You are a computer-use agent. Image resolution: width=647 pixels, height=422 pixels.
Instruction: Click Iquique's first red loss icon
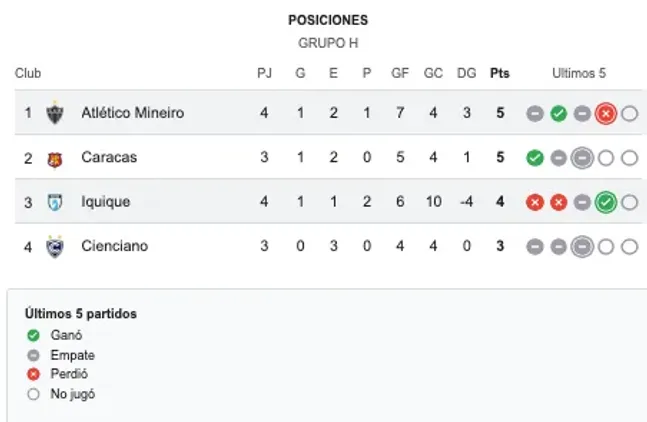(535, 202)
